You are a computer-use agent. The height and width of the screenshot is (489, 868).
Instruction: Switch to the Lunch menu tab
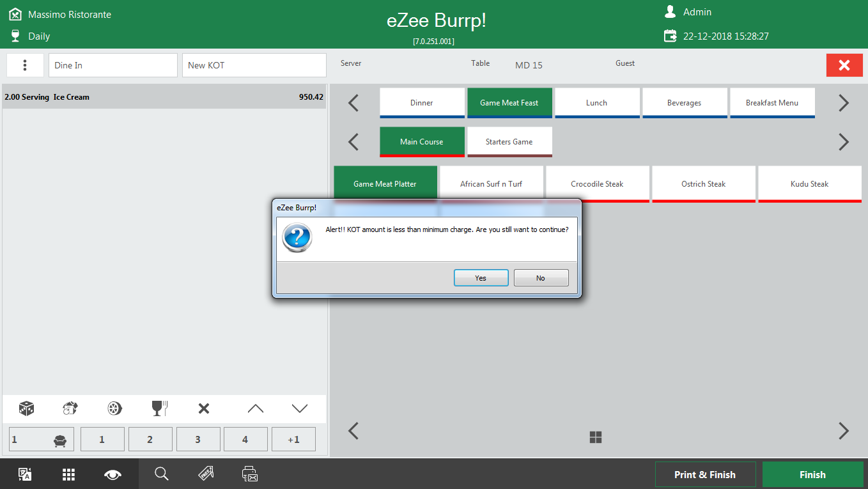(x=597, y=103)
